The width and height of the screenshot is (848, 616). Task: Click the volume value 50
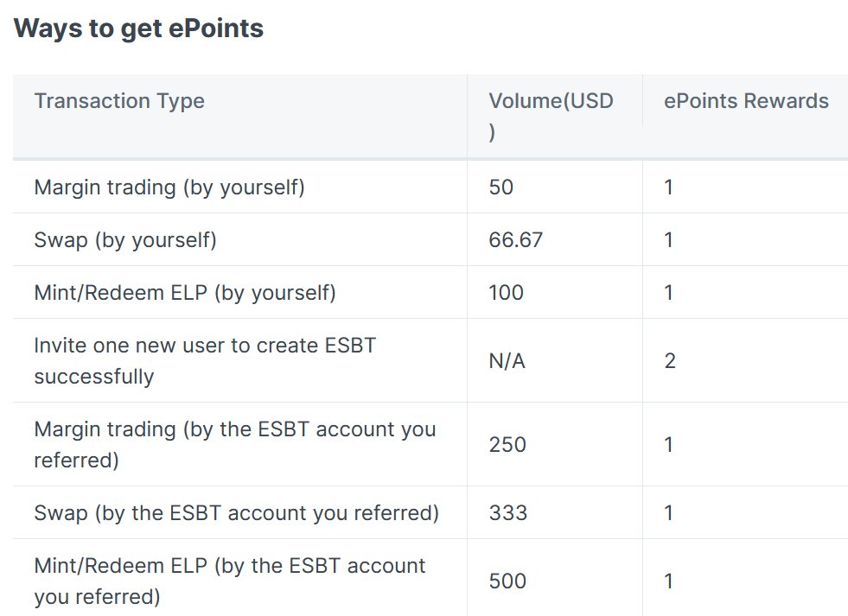coord(501,187)
